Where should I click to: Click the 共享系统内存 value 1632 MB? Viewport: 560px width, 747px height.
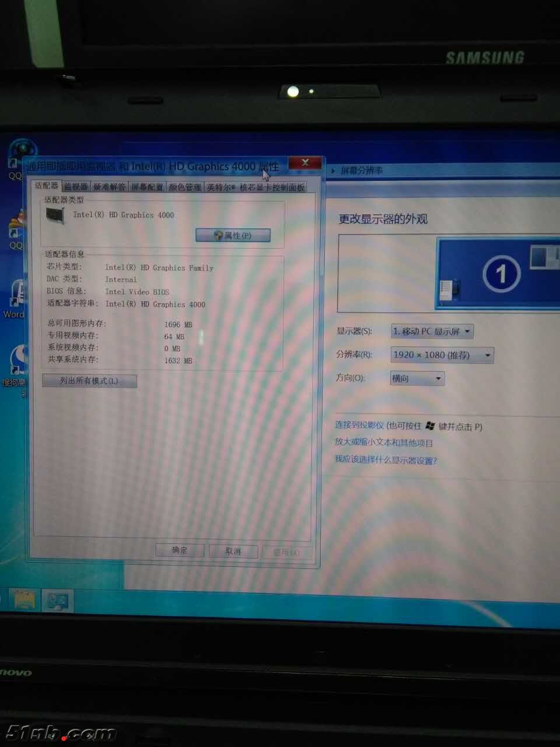[x=178, y=361]
